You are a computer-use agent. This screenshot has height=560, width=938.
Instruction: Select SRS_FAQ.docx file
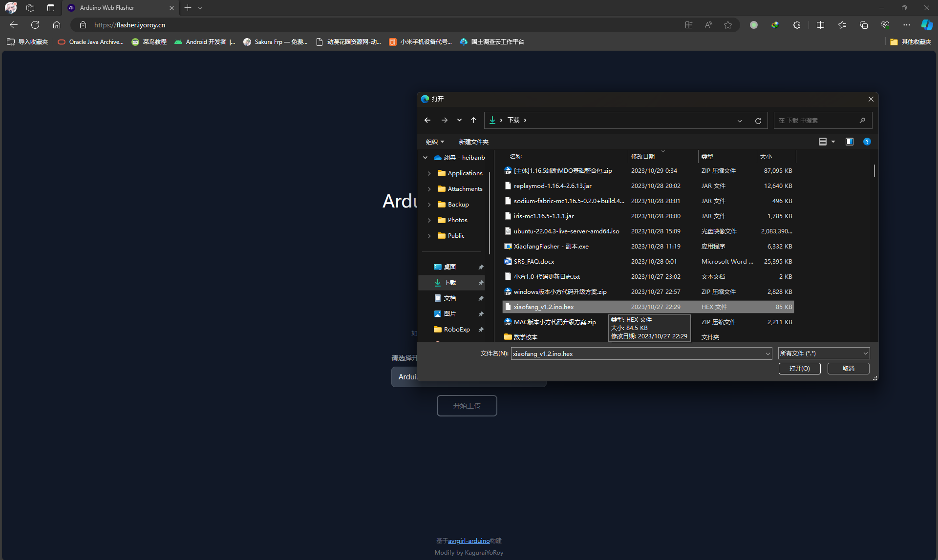coord(648,262)
